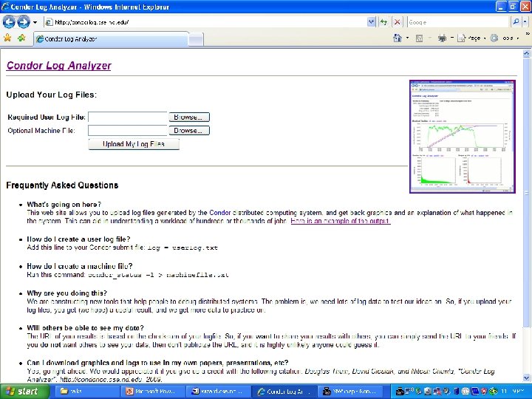Select the Condor Log Analyzer tab
The height and width of the screenshot is (399, 532).
[x=111, y=39]
